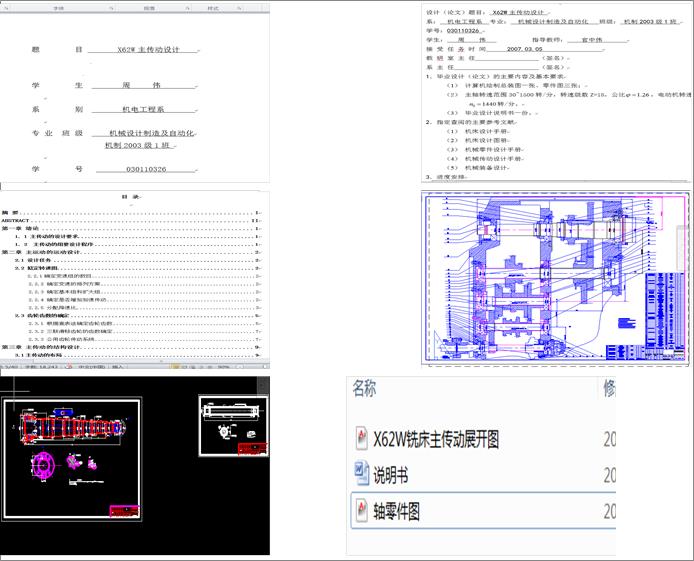The width and height of the screenshot is (694, 561).
Task: Click the reference item 机床设计手册
Action: point(486,131)
